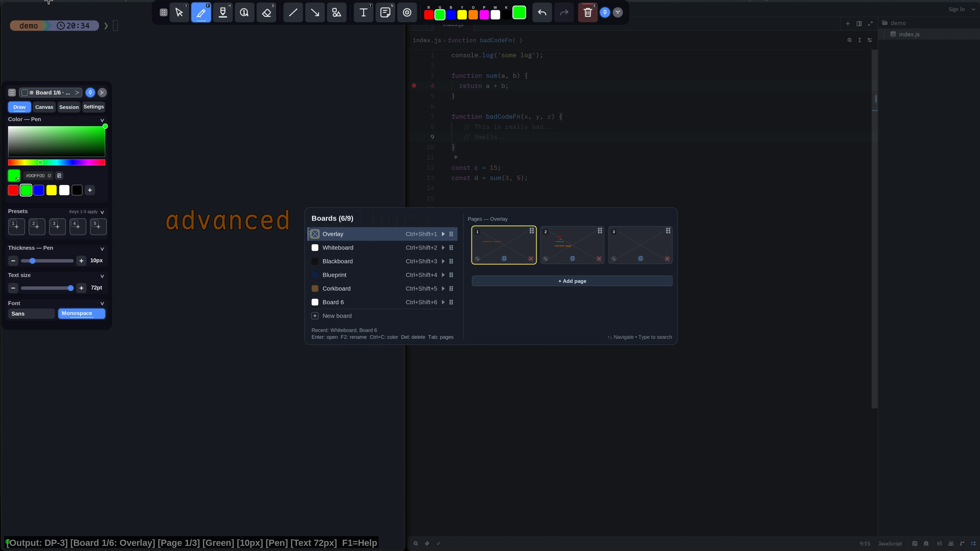Viewport: 980px width, 551px height.
Task: Activate the Pen drawing tool in top toolbar
Action: (x=201, y=13)
